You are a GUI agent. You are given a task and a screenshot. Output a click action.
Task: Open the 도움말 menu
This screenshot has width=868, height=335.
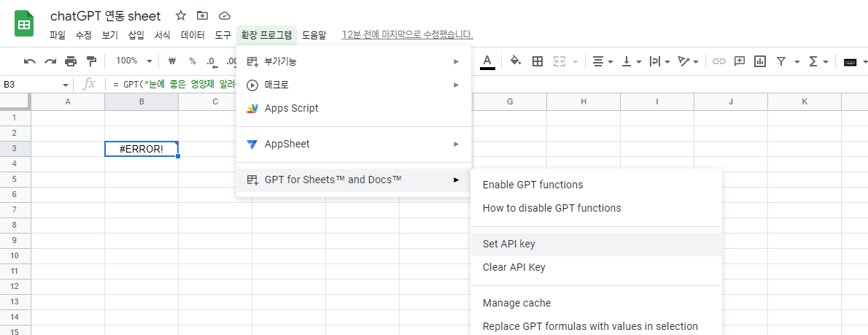[x=314, y=35]
